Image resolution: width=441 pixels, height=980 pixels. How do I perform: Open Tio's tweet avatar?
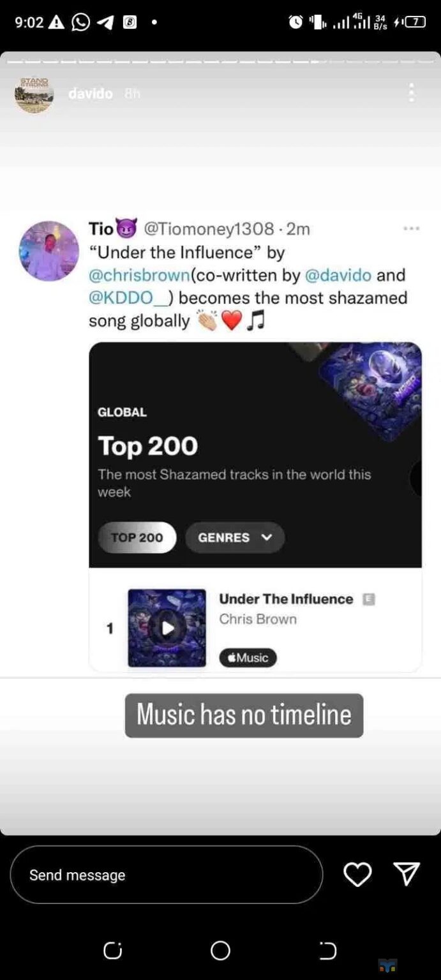(x=49, y=251)
